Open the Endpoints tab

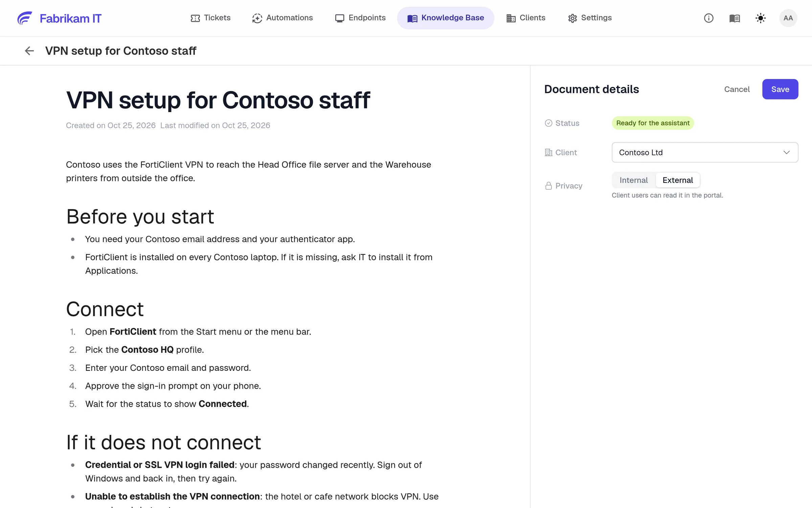(x=360, y=18)
